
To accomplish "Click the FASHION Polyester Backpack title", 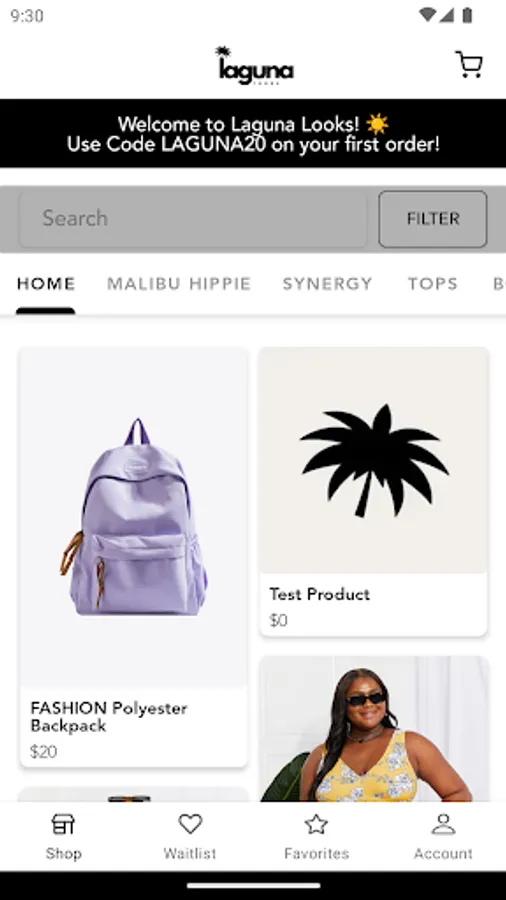I will 109,717.
